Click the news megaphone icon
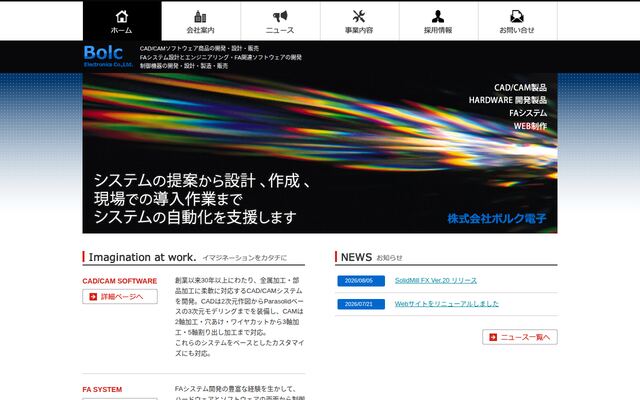This screenshot has height=400, width=640. (280, 16)
